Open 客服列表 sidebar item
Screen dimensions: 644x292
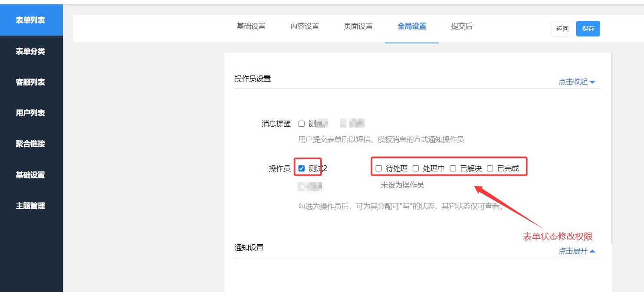tap(30, 82)
